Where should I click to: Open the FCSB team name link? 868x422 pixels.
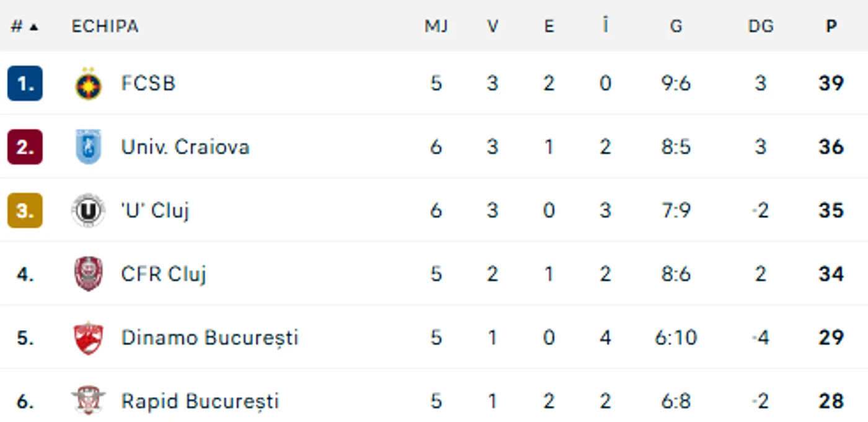[148, 83]
